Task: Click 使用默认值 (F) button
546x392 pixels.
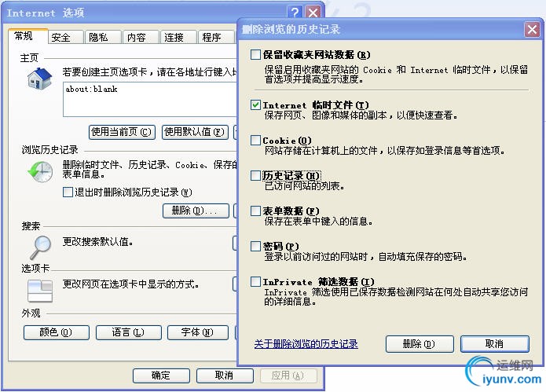Action: pyautogui.click(x=195, y=132)
